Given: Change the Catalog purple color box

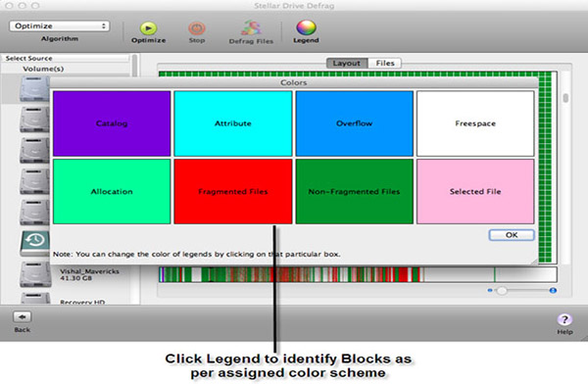Looking at the screenshot, I should [x=112, y=123].
